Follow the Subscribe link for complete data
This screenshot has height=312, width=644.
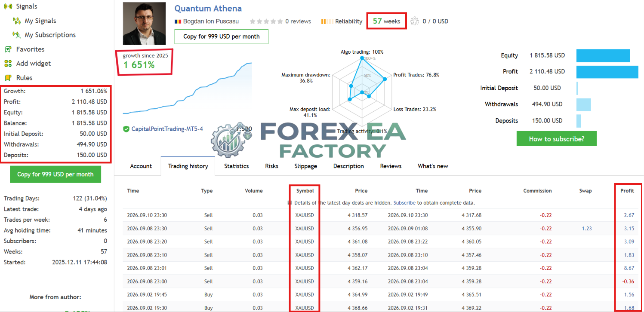pos(404,202)
